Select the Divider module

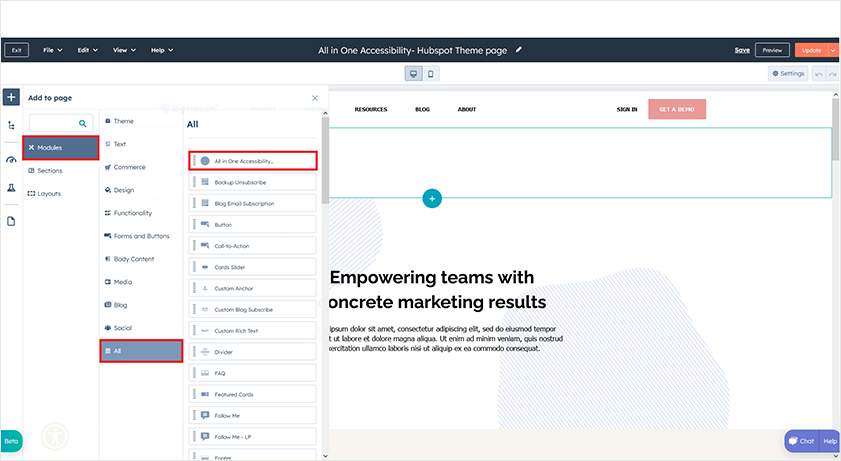253,352
